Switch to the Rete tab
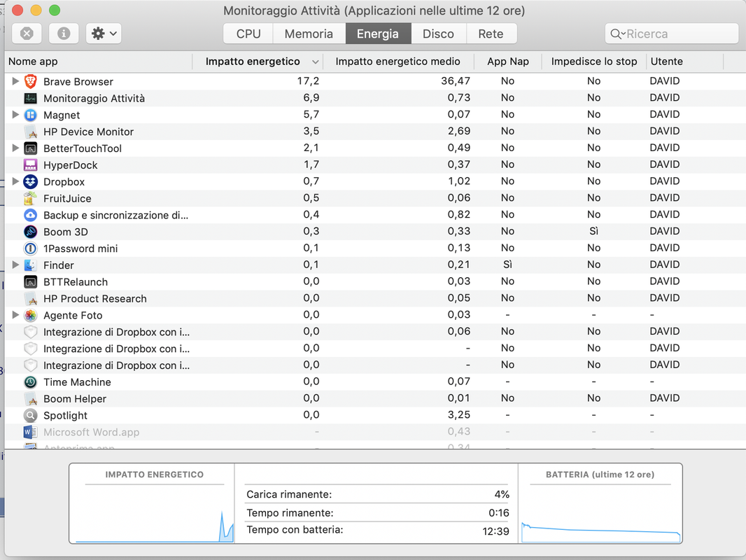This screenshot has height=560, width=746. (x=491, y=34)
